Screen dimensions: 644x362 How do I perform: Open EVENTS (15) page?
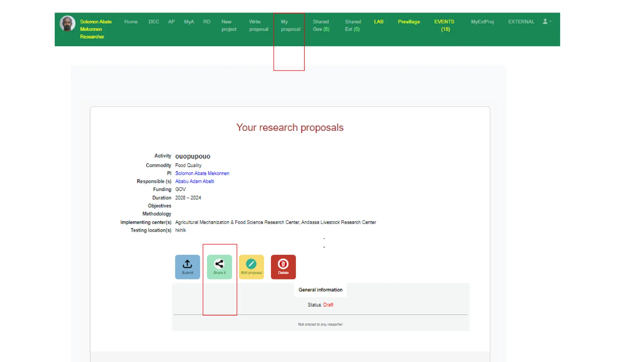pyautogui.click(x=444, y=25)
